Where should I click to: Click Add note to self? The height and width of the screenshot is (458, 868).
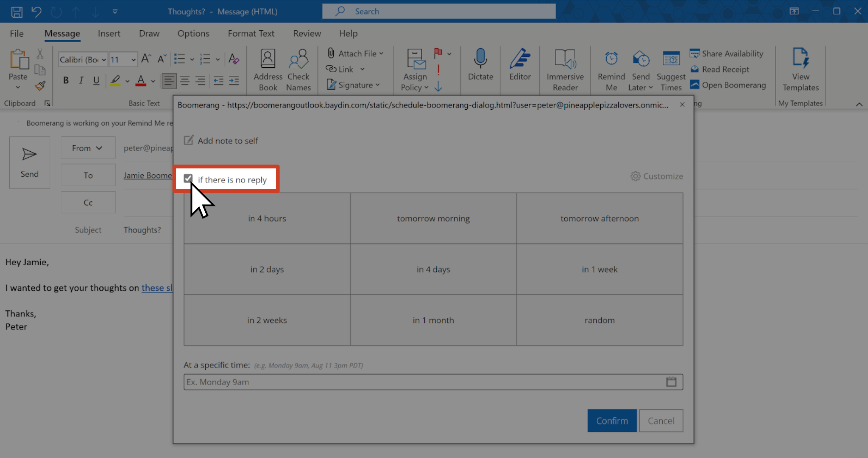(221, 141)
